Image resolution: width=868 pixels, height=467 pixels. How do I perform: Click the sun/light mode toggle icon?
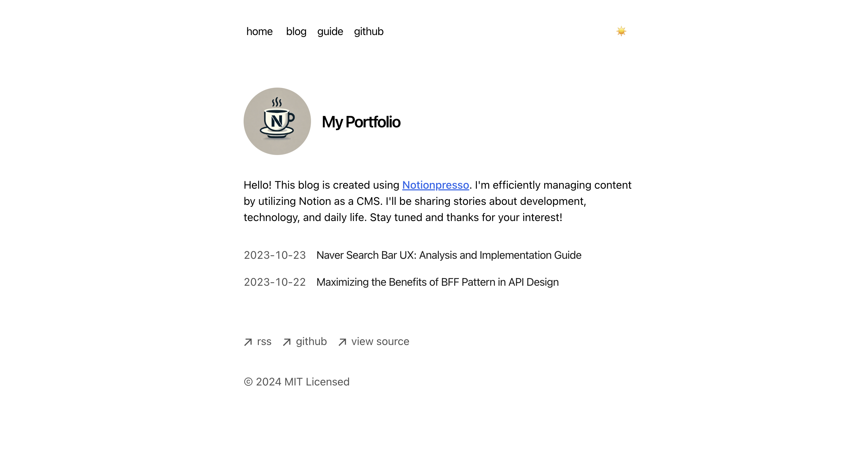(621, 31)
